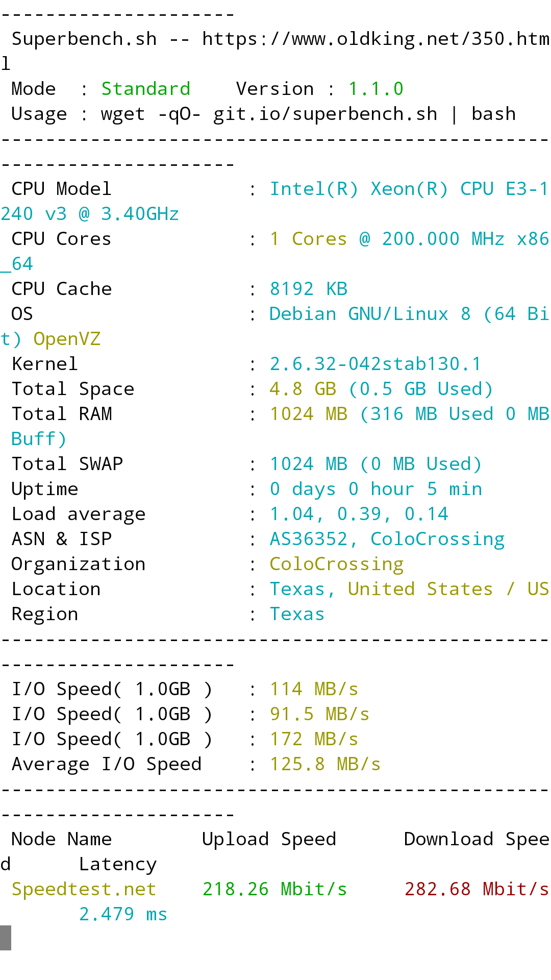Click the 8192 KB cache value

pos(308,289)
